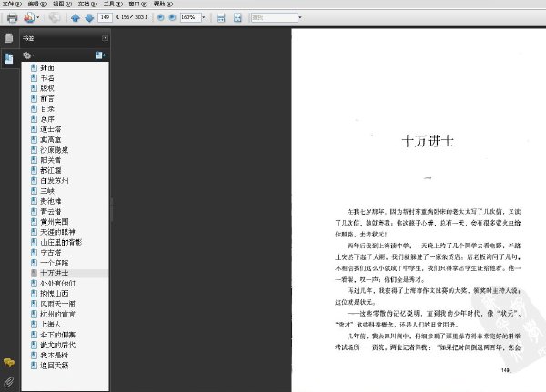The width and height of the screenshot is (546, 392).
Task: Select the 莫高窟 bookmark
Action: 50,139
